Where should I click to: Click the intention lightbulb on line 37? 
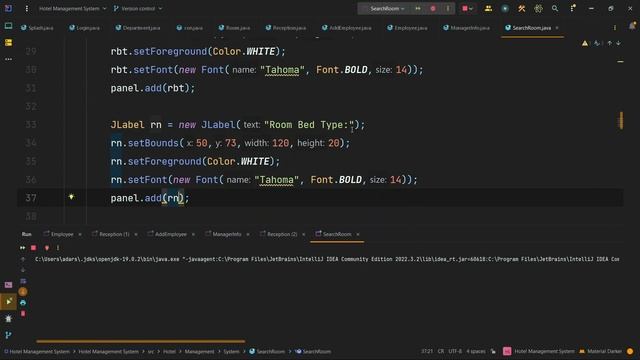click(71, 197)
